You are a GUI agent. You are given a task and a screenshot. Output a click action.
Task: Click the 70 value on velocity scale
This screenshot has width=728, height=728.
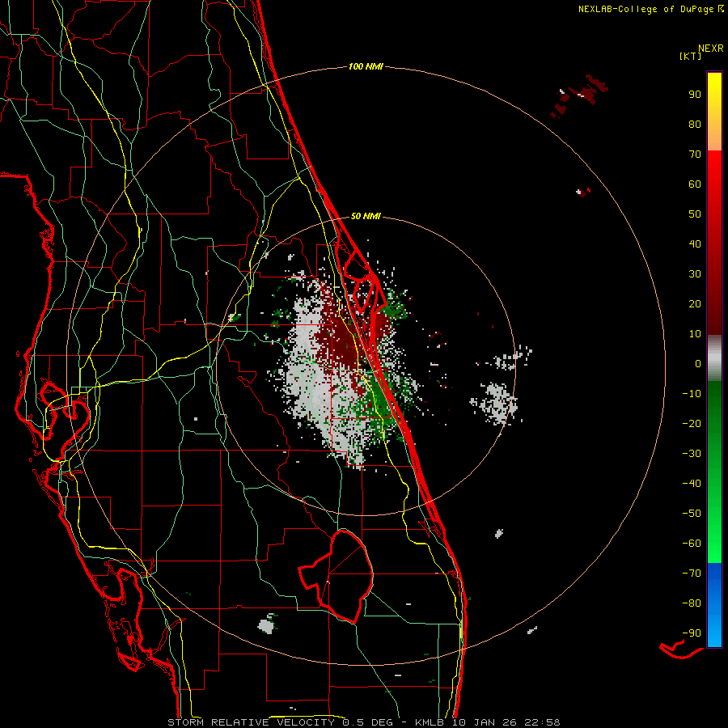click(695, 154)
